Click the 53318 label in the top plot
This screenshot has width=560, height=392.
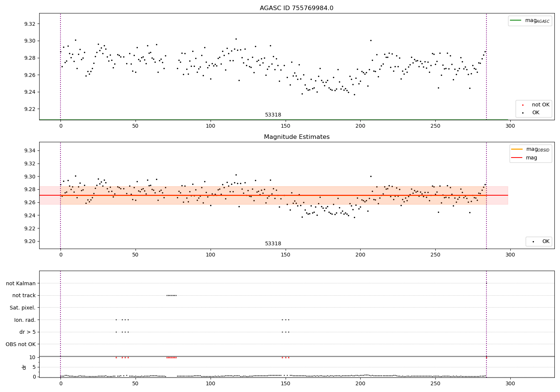coord(273,115)
